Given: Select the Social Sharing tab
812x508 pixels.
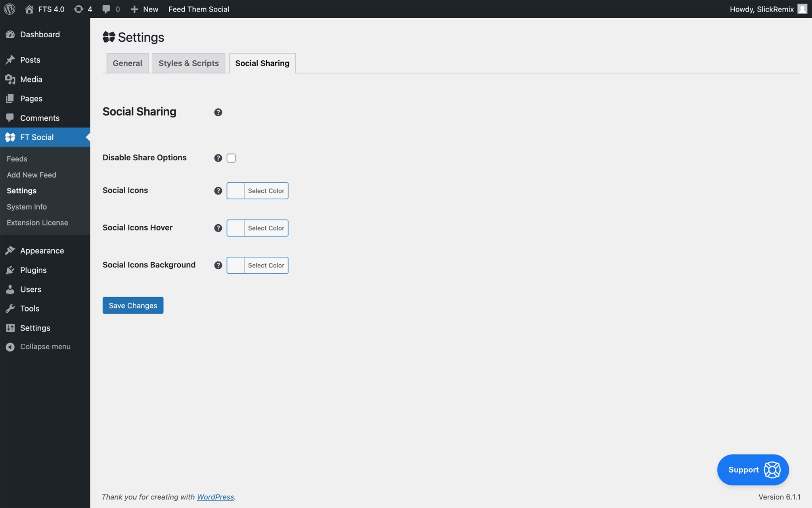Looking at the screenshot, I should tap(262, 63).
